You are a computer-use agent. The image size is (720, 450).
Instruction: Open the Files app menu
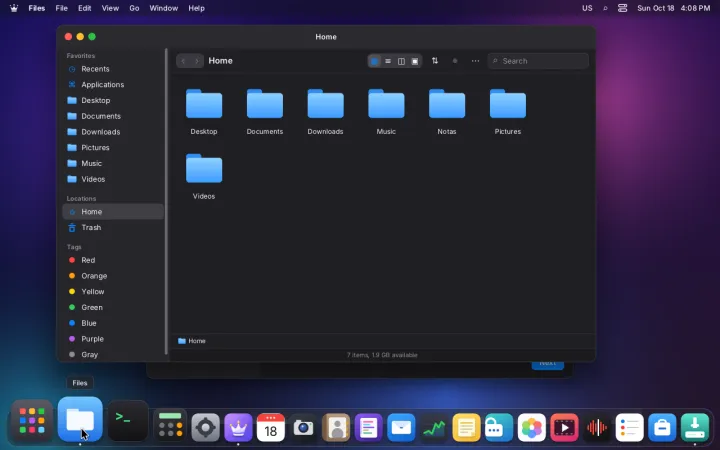(x=37, y=8)
